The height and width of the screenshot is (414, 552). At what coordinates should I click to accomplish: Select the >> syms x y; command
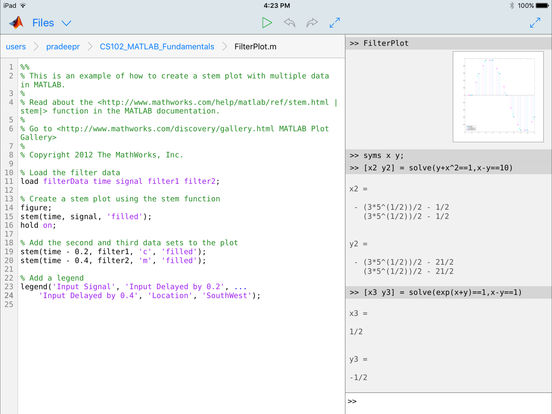tap(449, 156)
